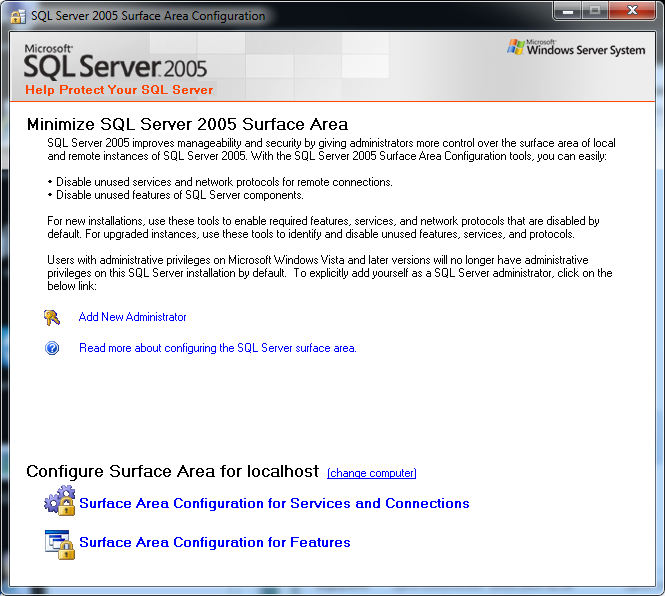The image size is (665, 596).
Task: Click the bullet about disabling unused features
Action: [176, 195]
